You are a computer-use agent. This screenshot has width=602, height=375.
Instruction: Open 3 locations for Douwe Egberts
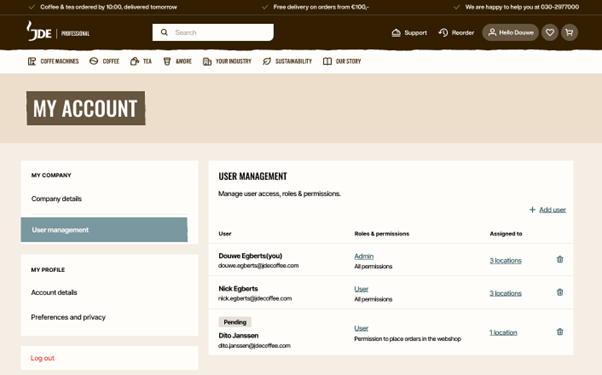(x=506, y=261)
